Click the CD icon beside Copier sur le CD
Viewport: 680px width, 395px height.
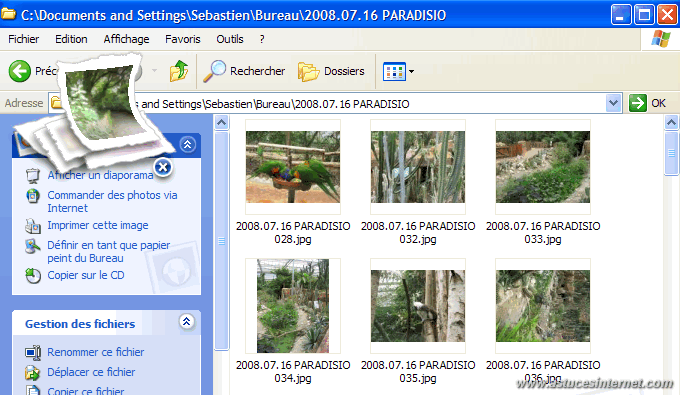[x=33, y=276]
